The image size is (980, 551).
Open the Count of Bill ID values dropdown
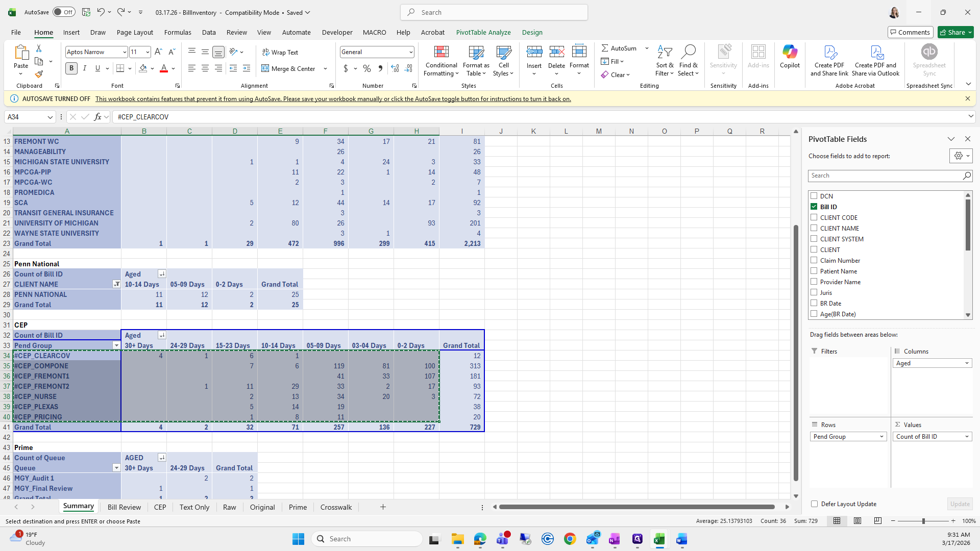pos(966,437)
